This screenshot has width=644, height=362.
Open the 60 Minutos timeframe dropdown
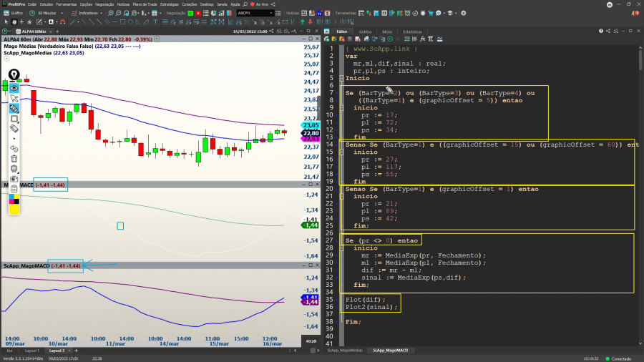click(47, 13)
